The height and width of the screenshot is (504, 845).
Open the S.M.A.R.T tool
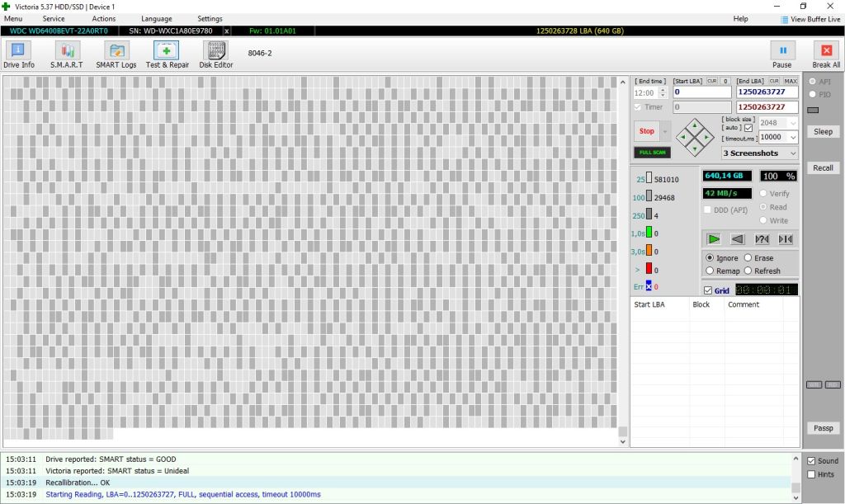tap(67, 54)
